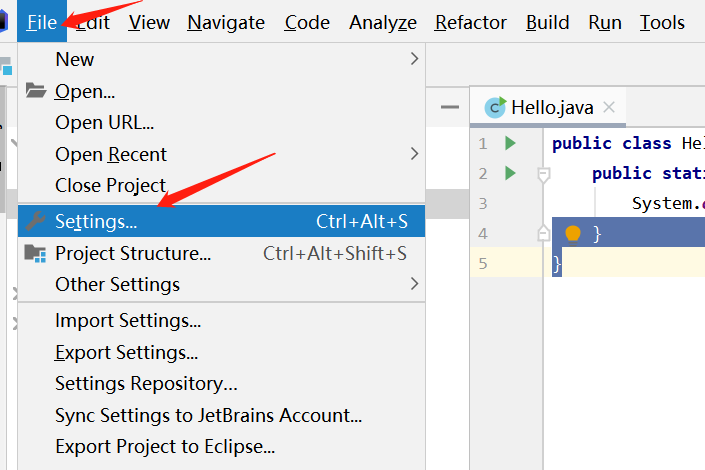Image resolution: width=705 pixels, height=470 pixels.
Task: Click the 'System.' text on line 3
Action: pos(666,203)
